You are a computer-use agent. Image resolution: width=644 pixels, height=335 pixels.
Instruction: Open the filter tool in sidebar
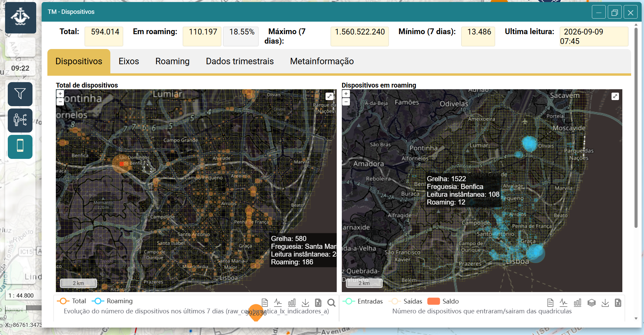click(20, 94)
